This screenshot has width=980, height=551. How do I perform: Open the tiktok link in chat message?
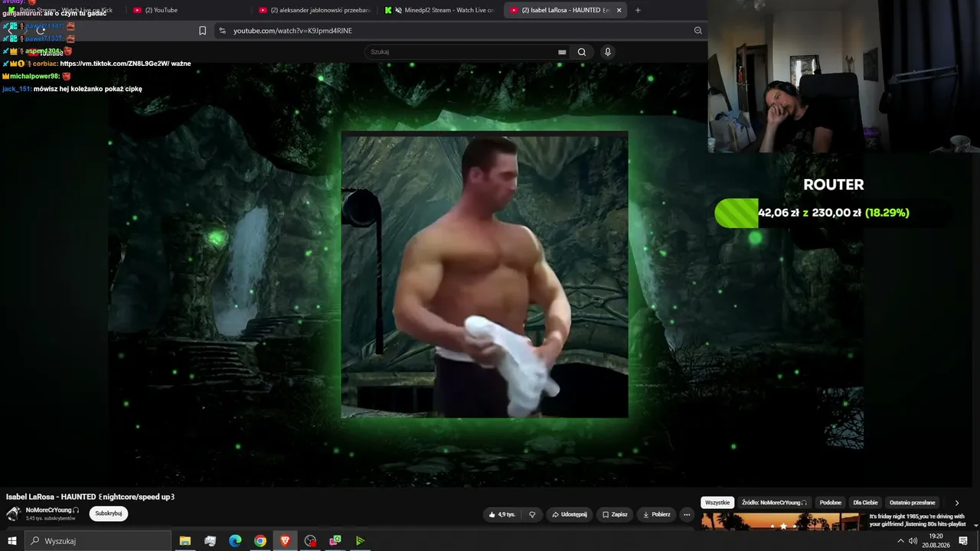click(126, 64)
